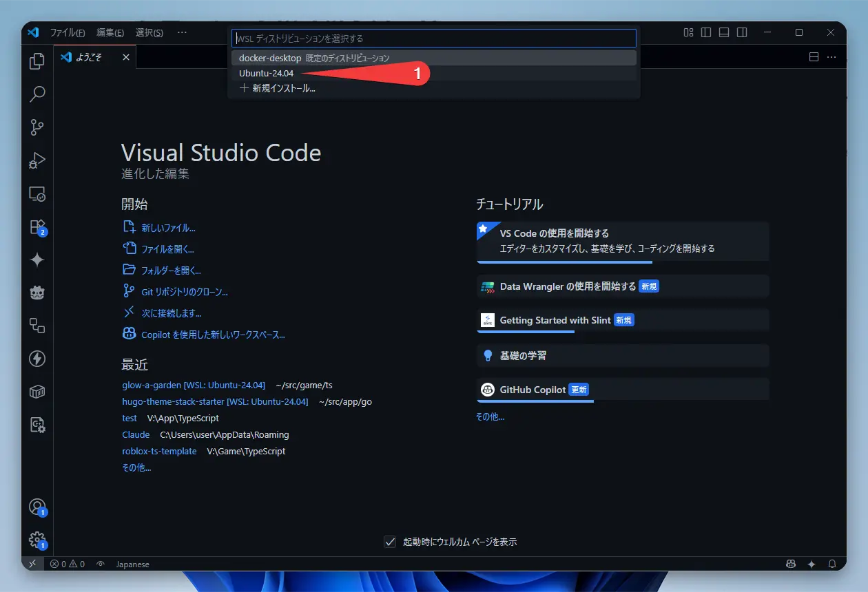Viewport: 868px width, 592px height.
Task: Open the Source Control view
Action: click(37, 127)
